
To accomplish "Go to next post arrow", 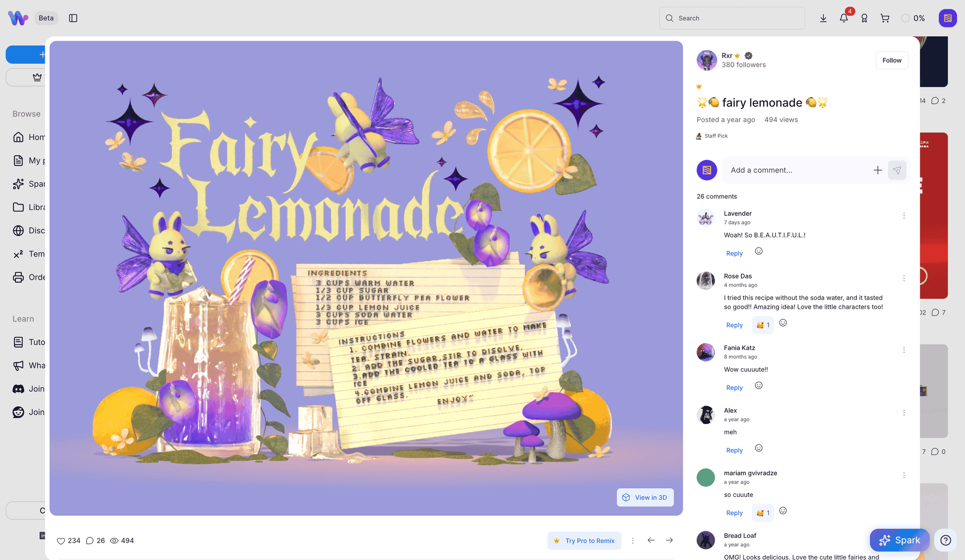I will coord(669,540).
